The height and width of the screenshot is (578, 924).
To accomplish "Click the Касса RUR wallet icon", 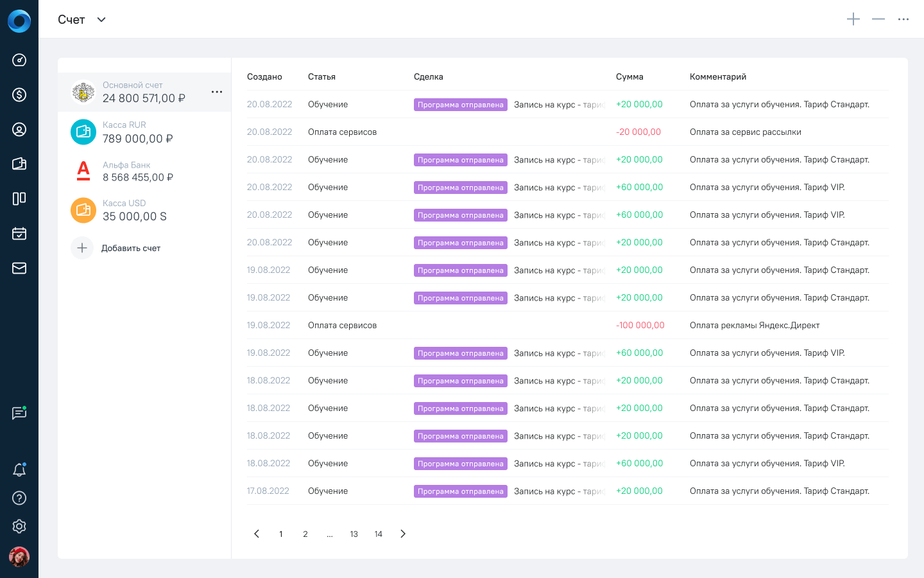I will click(x=83, y=132).
